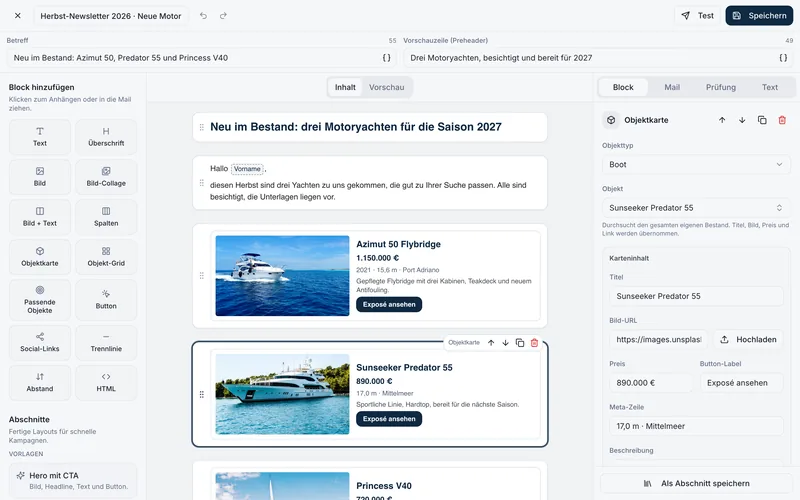Move block down in Objektkarte panel header
Screen dimensions: 800x500
coord(742,120)
